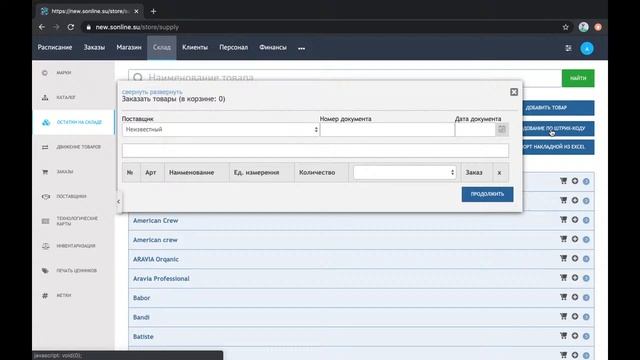The image size is (640, 360).
Task: Focus the Дата документа field
Action: 475,130
